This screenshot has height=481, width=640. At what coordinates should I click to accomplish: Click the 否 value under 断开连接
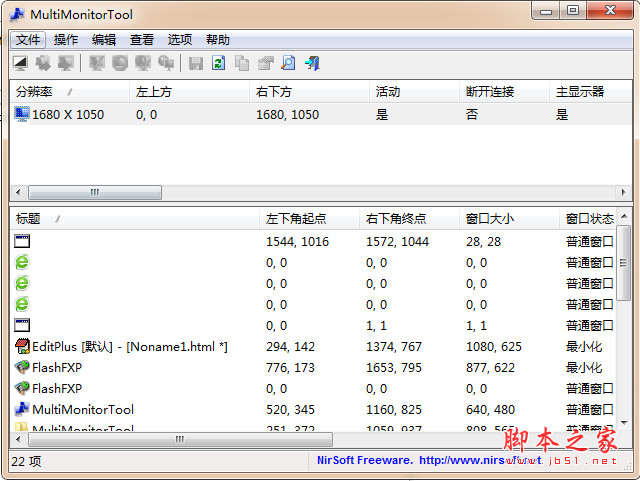click(x=472, y=114)
